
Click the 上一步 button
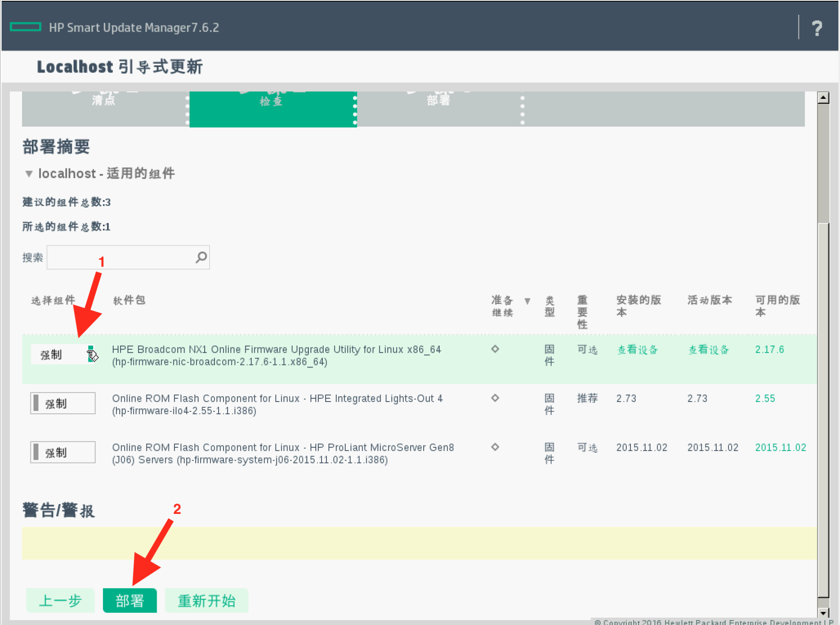point(60,600)
